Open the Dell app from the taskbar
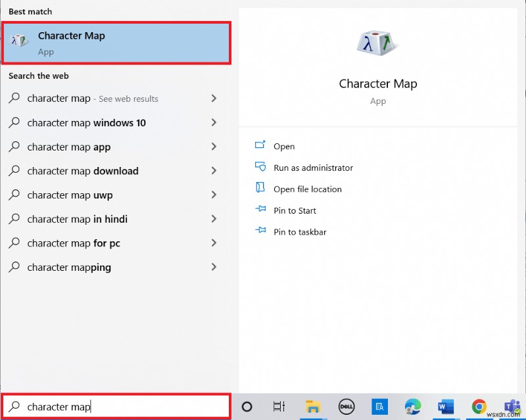 pyautogui.click(x=347, y=406)
